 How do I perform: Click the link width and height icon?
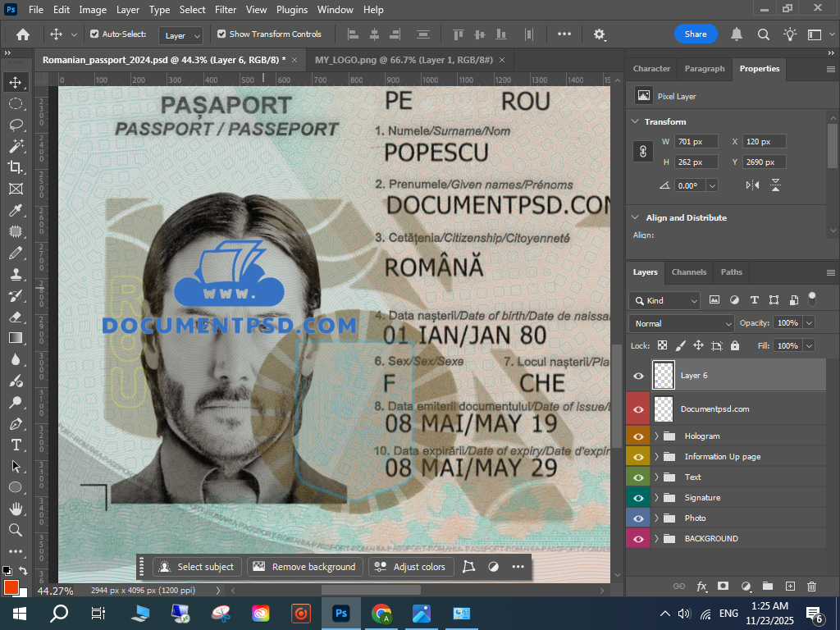point(644,152)
